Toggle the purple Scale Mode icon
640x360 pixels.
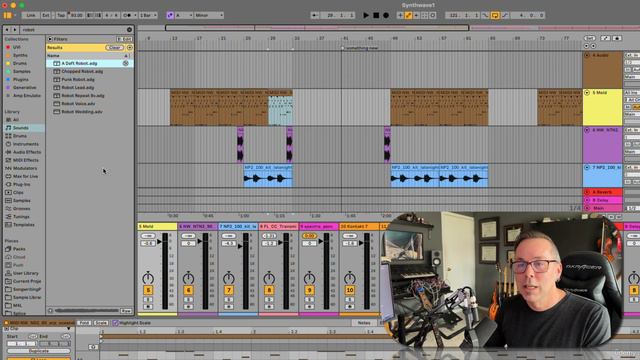[x=170, y=16]
